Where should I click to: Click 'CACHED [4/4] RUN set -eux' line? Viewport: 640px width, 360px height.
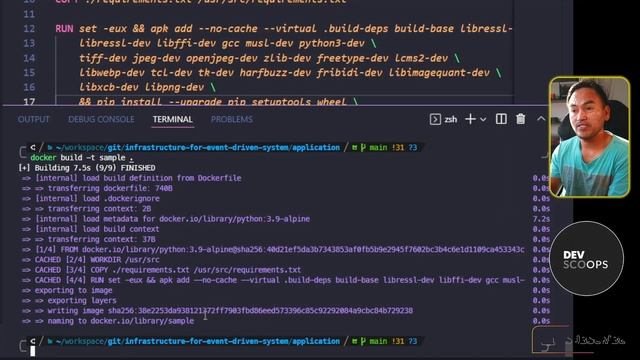[x=273, y=280]
